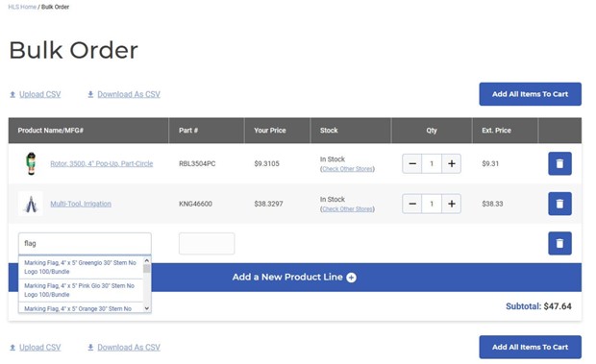
Task: Select Marking Flag Orange suggestion
Action: pyautogui.click(x=80, y=308)
